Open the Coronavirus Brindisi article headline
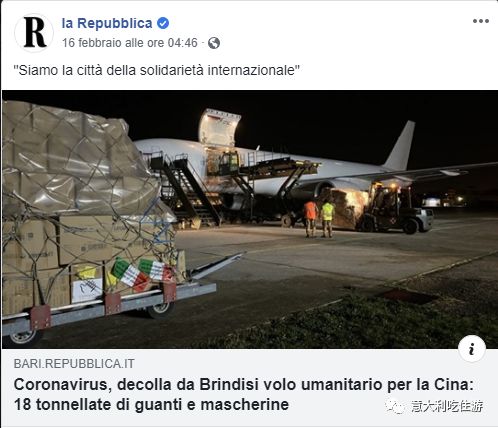 (244, 395)
